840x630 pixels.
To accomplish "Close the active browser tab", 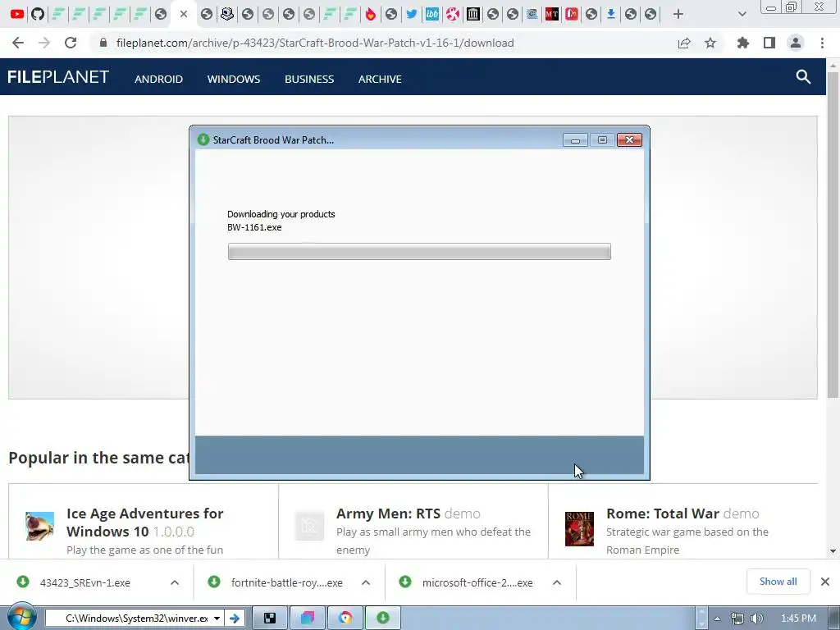I will coord(184,14).
